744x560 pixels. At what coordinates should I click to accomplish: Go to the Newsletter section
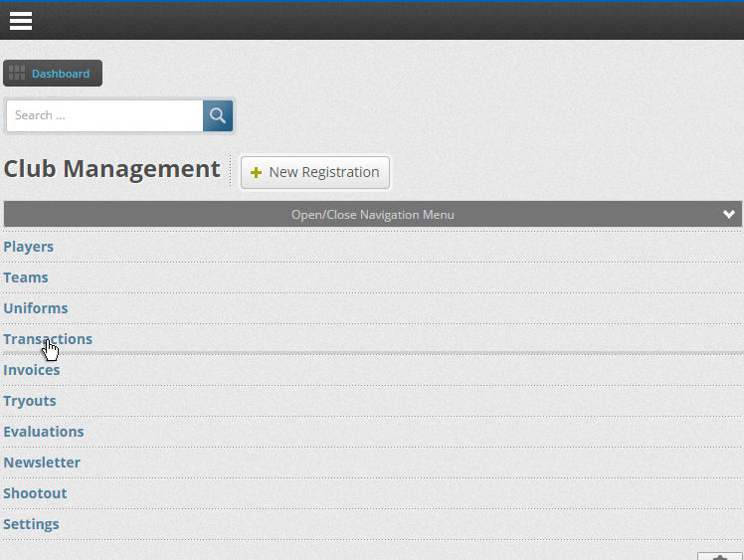42,463
